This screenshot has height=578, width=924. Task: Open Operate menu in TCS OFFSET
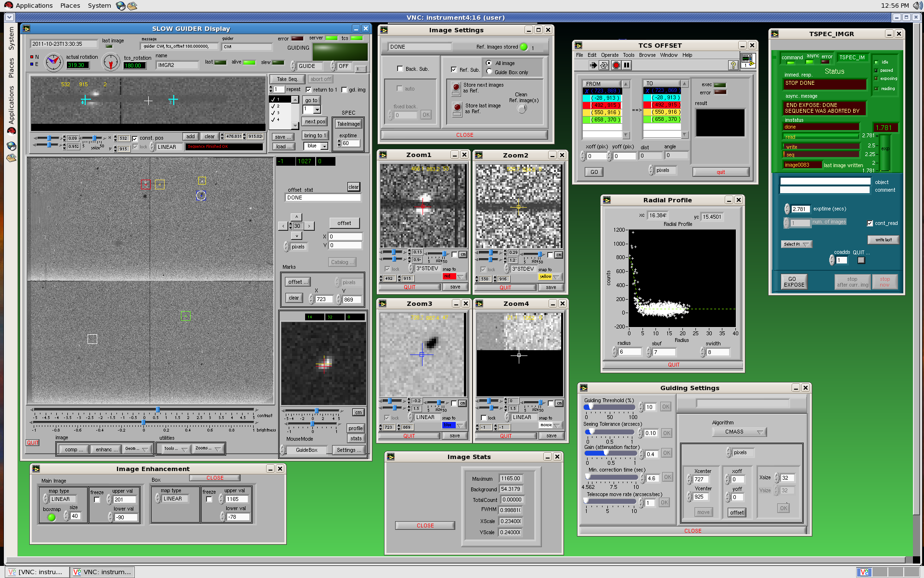tap(610, 55)
